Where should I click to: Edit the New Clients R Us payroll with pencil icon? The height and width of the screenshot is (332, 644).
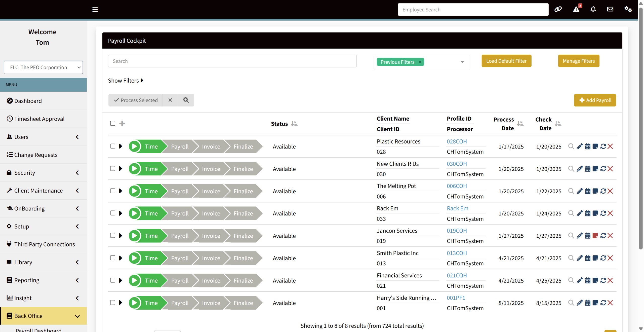tap(579, 169)
